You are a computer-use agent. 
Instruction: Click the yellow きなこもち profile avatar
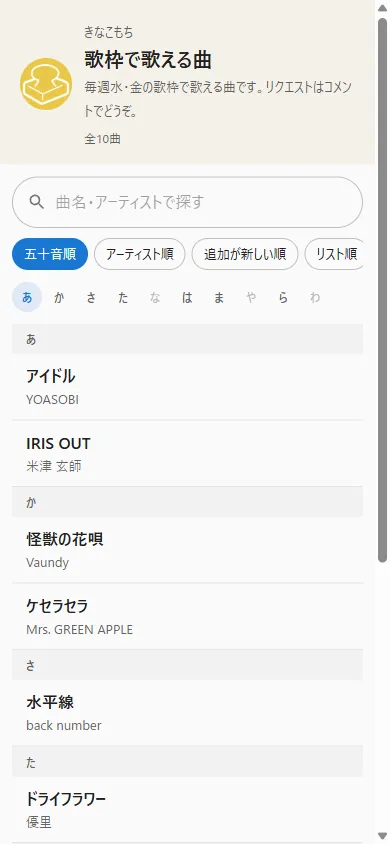(46, 84)
